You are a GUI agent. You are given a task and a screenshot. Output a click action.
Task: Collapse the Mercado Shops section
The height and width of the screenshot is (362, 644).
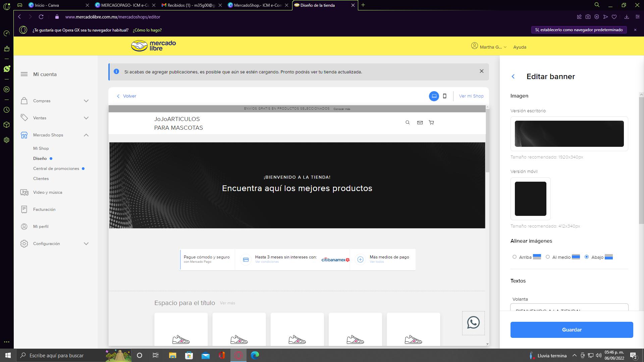coord(86,135)
